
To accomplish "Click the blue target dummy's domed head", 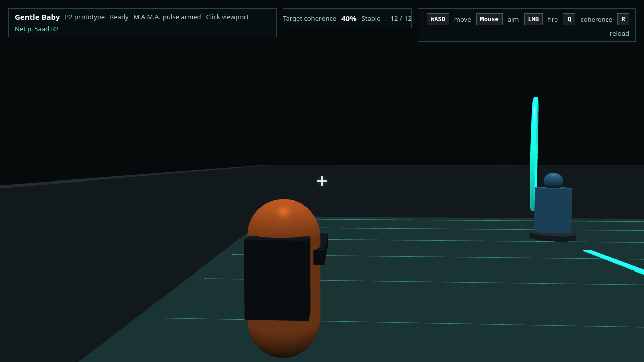I will point(553,180).
